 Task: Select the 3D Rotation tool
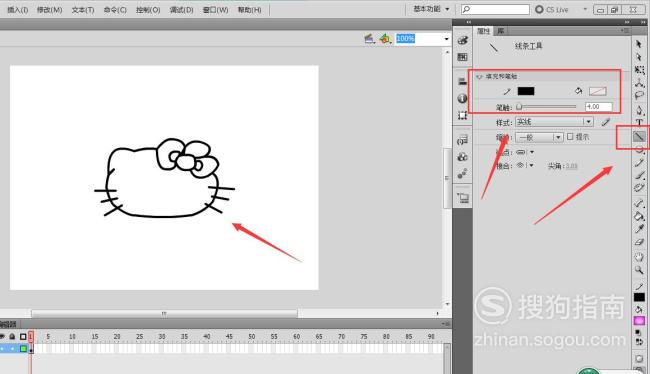point(639,83)
